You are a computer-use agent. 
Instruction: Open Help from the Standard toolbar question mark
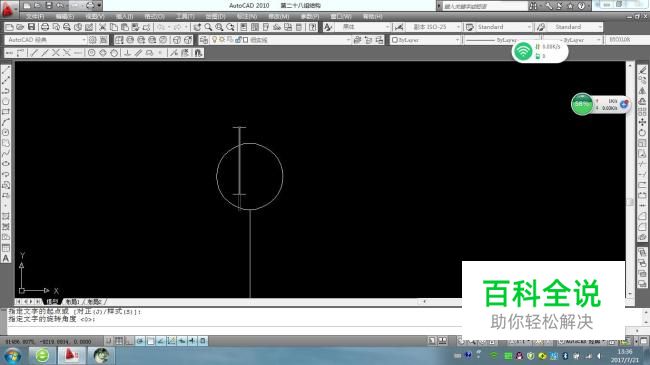pos(313,27)
